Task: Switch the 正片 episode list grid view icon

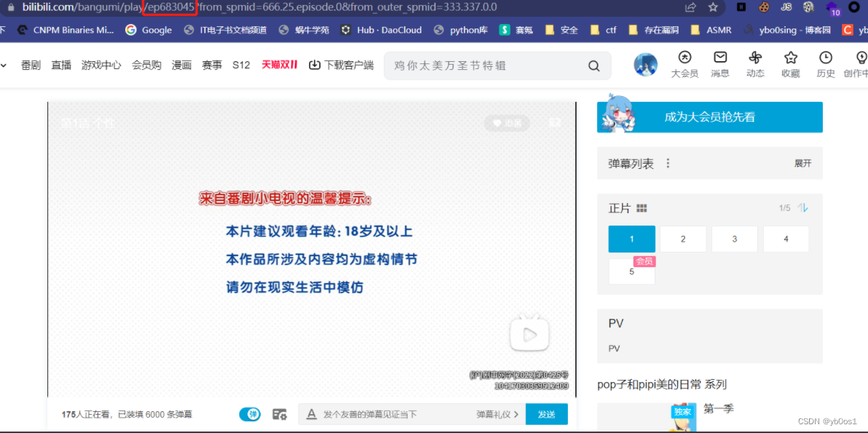Action: tap(642, 208)
